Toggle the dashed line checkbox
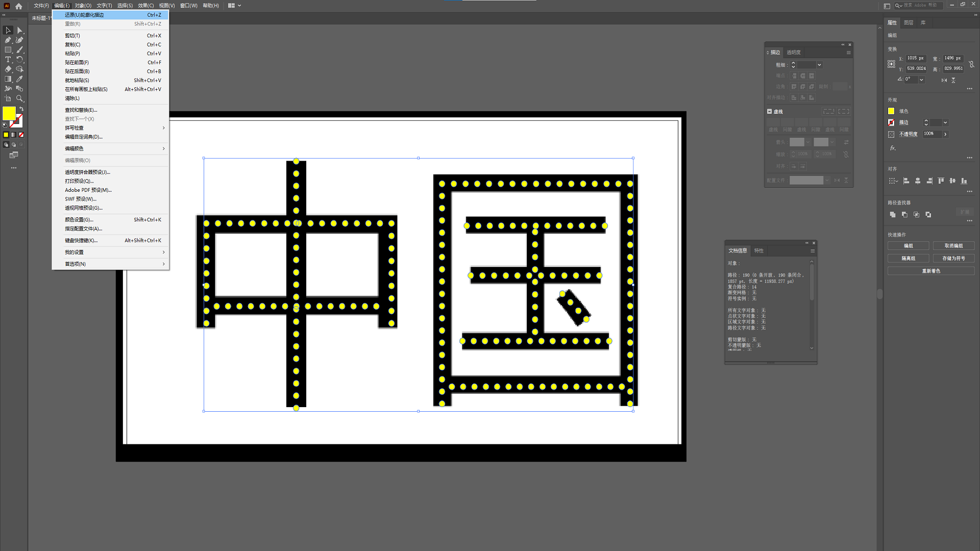 click(769, 111)
